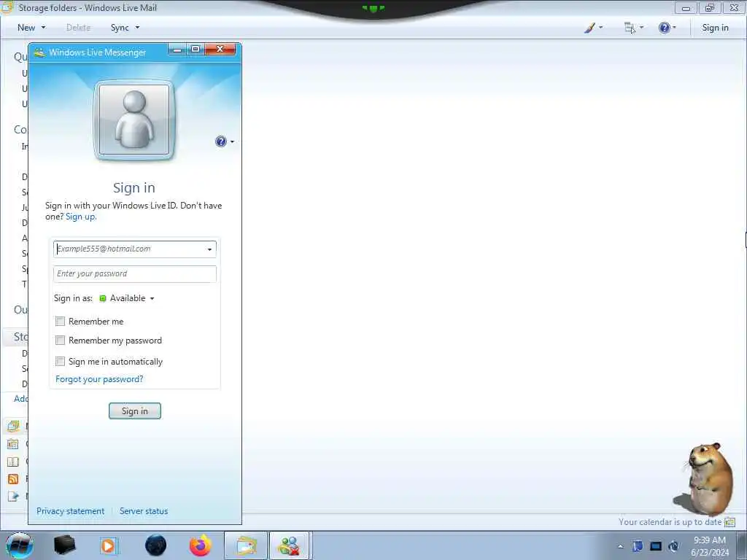Open the Contacts book icon in Live Mail sidebar
This screenshot has width=747, height=560.
pos(13,462)
